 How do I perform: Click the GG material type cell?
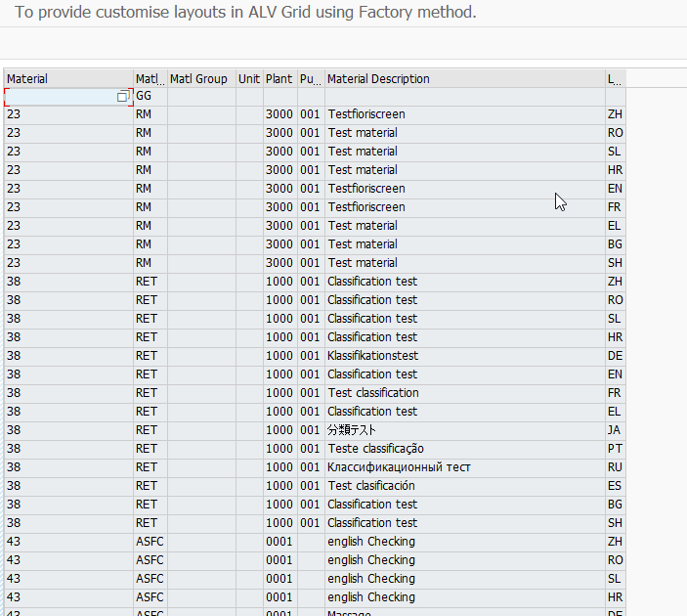coord(150,96)
